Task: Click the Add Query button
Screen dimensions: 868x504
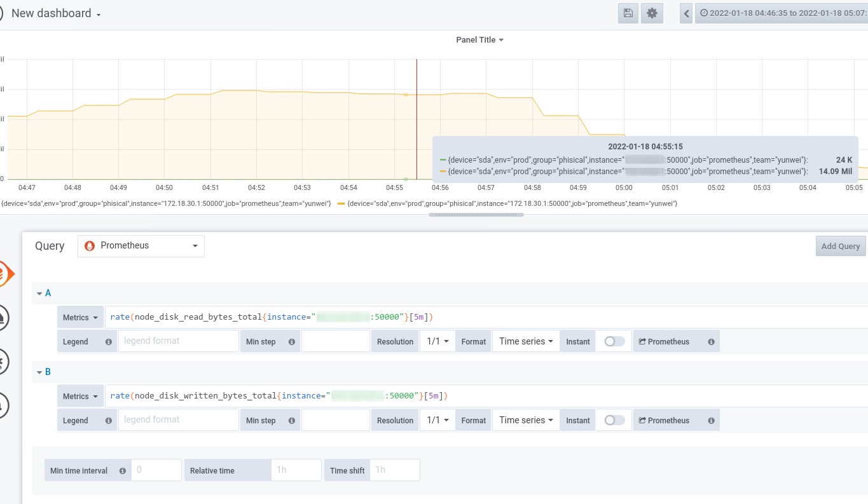Action: click(841, 246)
